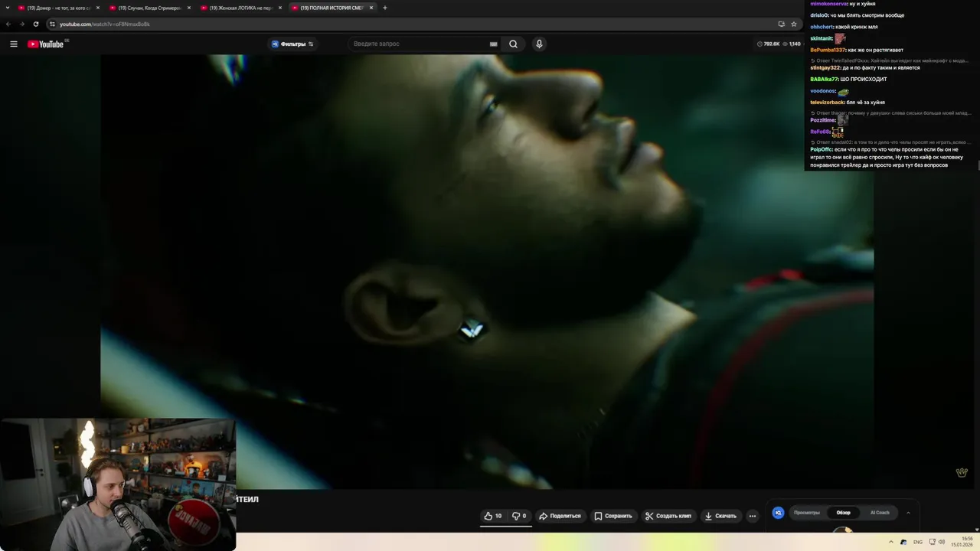The image size is (980, 551).
Task: Open the YouTube hamburger guide menu
Action: [13, 44]
